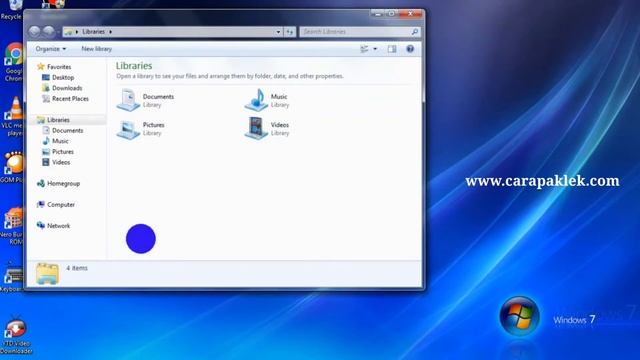Image resolution: width=640 pixels, height=360 pixels.
Task: Select Homegroup in the navigation pane
Action: pyautogui.click(x=58, y=184)
